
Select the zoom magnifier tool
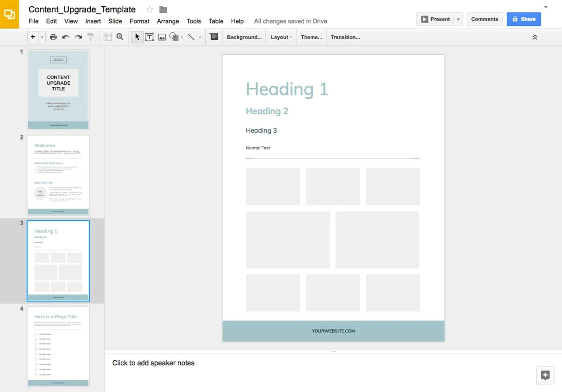[x=120, y=37]
